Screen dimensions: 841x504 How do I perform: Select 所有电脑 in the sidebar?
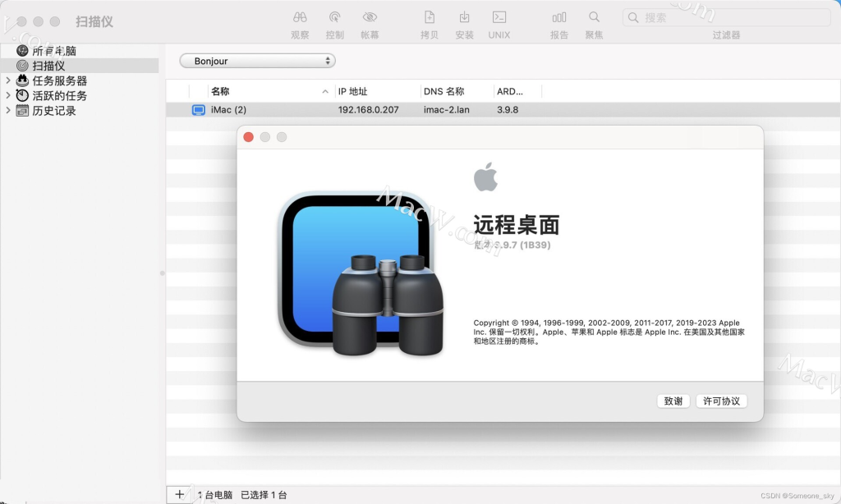pos(54,51)
